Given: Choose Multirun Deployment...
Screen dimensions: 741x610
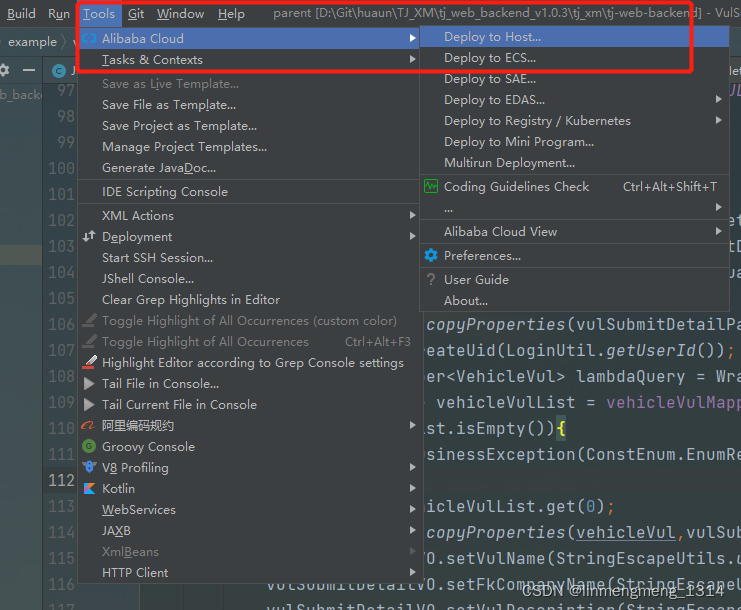Looking at the screenshot, I should [x=574, y=163].
